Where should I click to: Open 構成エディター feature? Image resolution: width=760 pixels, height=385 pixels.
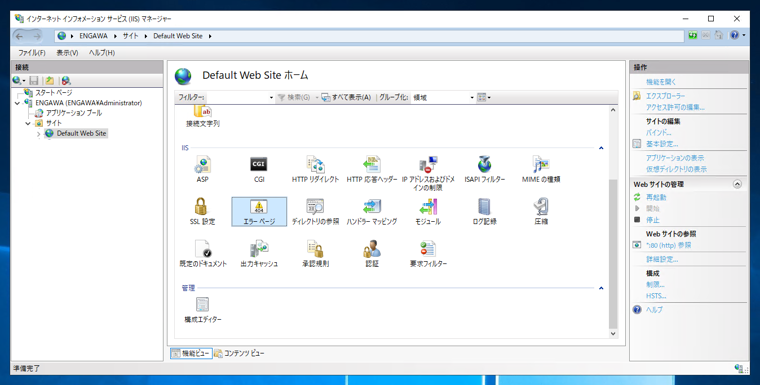[x=203, y=310]
